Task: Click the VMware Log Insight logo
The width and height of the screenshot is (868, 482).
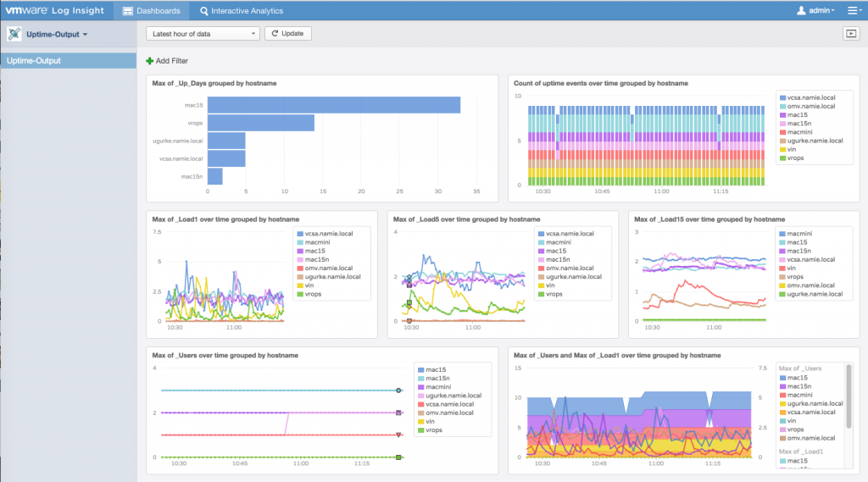Action: pyautogui.click(x=57, y=11)
